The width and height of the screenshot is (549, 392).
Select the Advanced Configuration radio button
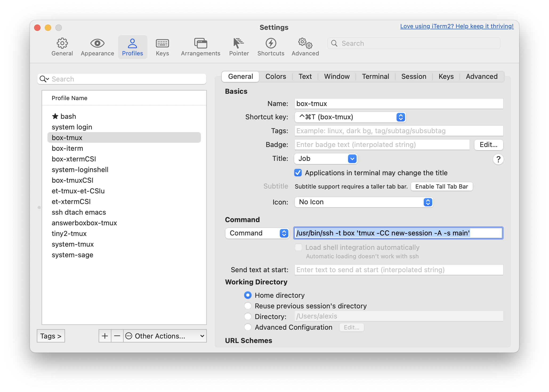click(248, 327)
